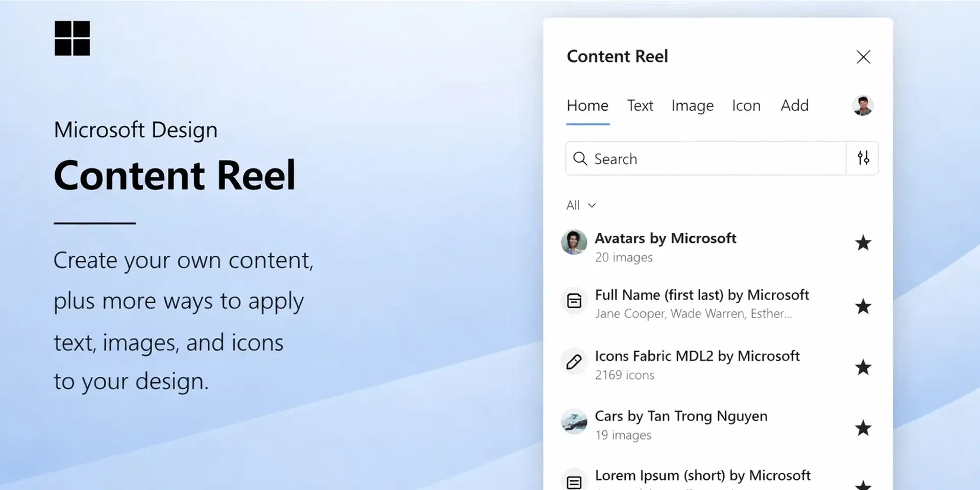This screenshot has width=980, height=490.
Task: Click the Microsoft logo
Action: tap(72, 38)
